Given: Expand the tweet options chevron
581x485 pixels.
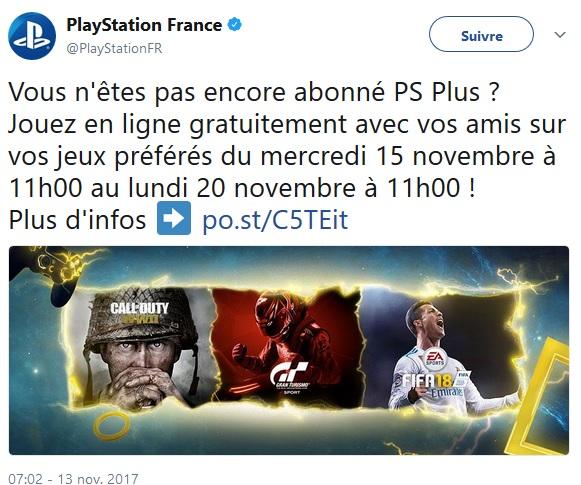Looking at the screenshot, I should [x=560, y=35].
